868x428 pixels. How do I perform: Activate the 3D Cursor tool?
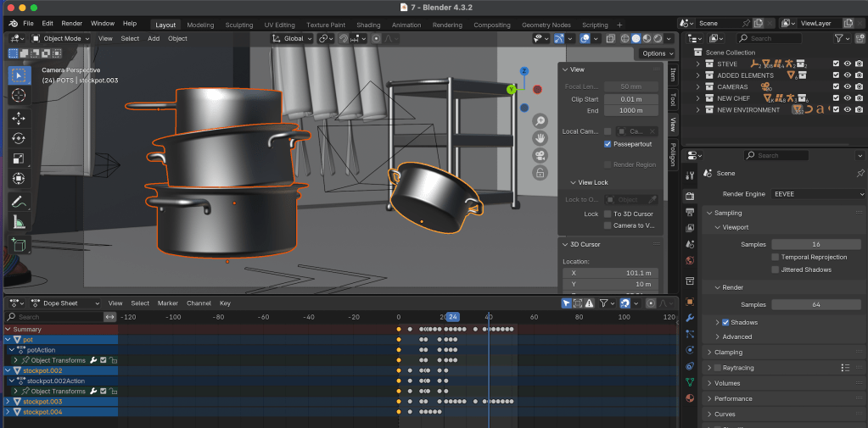click(19, 95)
